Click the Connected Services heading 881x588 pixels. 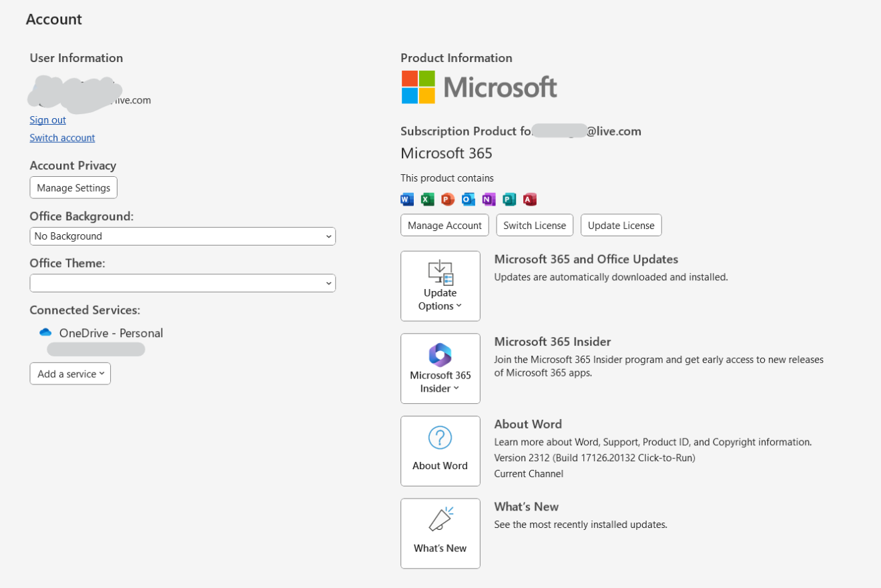[85, 310]
